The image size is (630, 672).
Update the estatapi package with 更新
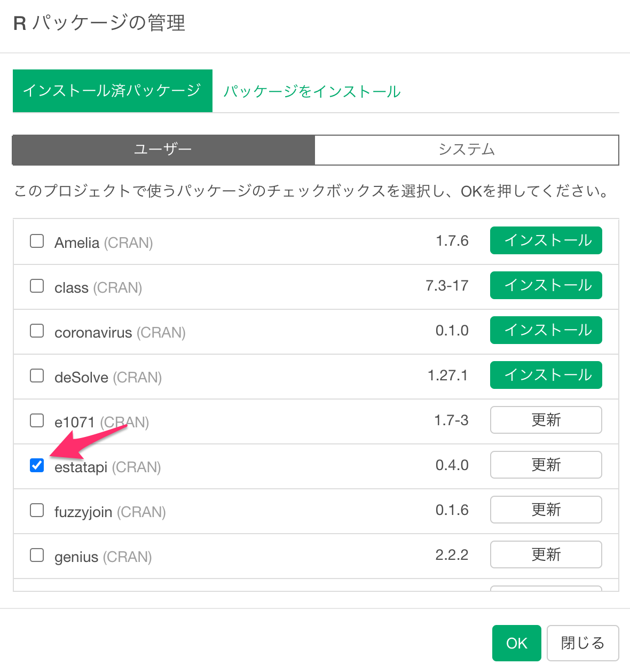tap(546, 465)
